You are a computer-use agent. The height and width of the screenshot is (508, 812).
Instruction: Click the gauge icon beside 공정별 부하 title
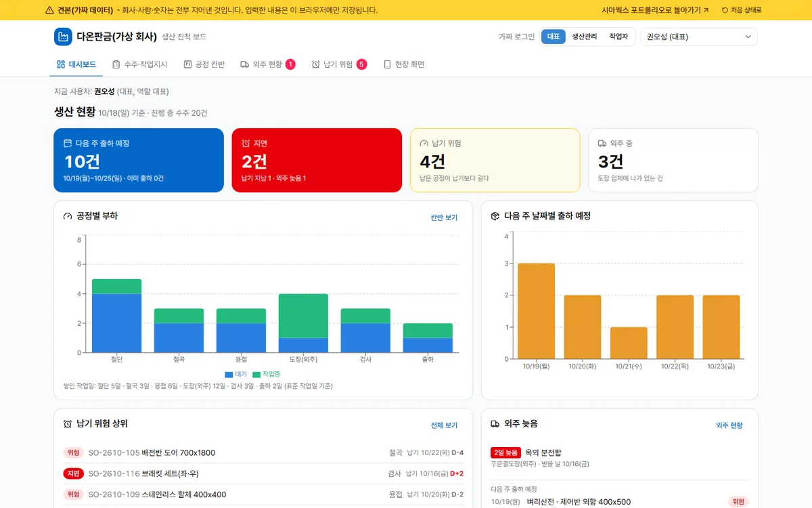point(68,216)
